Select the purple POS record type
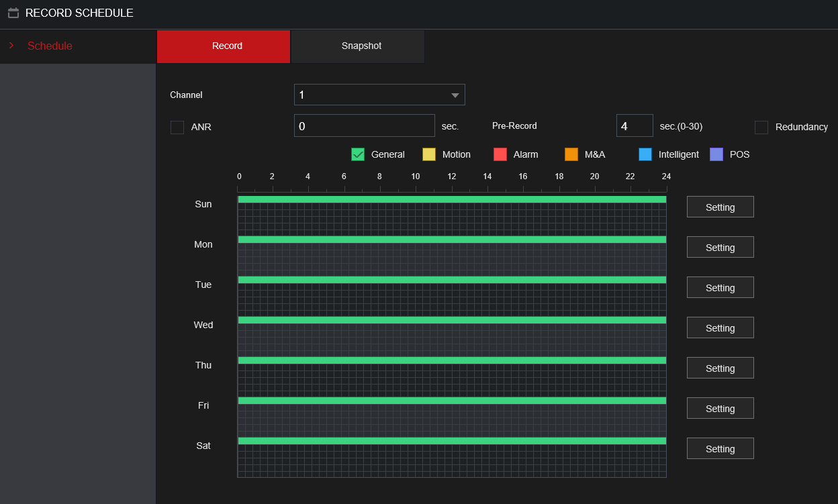The width and height of the screenshot is (838, 504). pos(716,154)
